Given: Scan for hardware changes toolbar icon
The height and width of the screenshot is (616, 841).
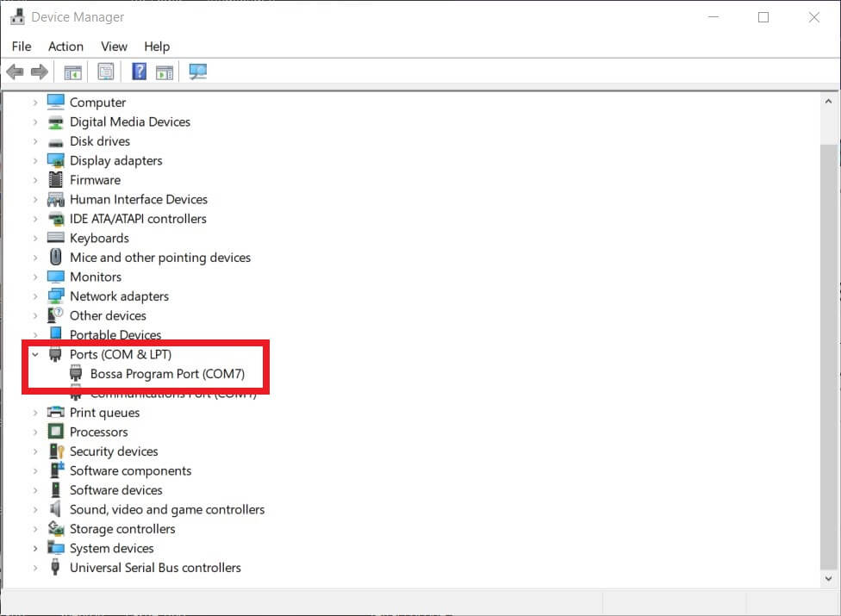Looking at the screenshot, I should pos(198,72).
